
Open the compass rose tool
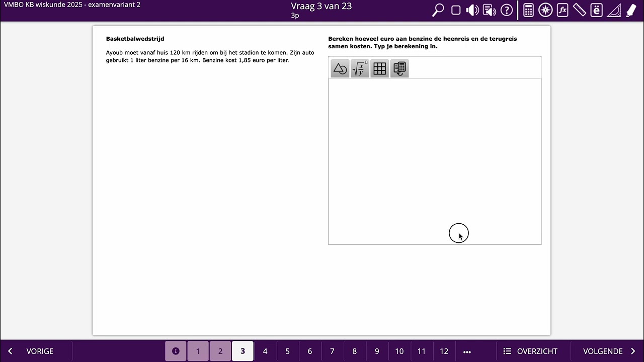click(x=545, y=10)
